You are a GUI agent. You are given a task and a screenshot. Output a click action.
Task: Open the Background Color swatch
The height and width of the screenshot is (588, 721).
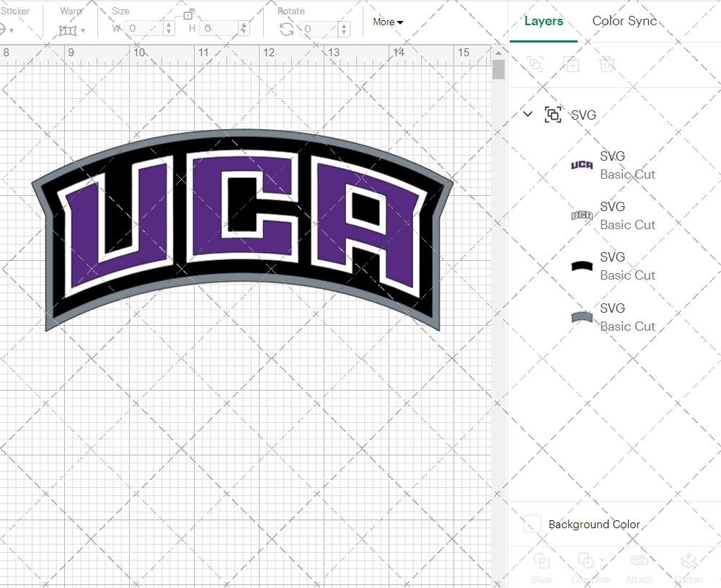[x=531, y=525]
